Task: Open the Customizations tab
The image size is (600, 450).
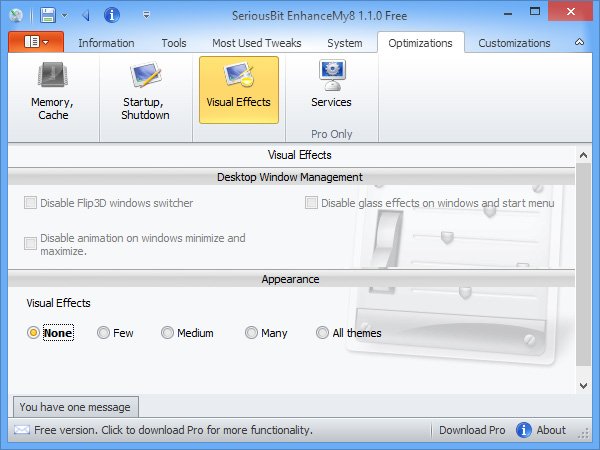Action: pos(514,43)
